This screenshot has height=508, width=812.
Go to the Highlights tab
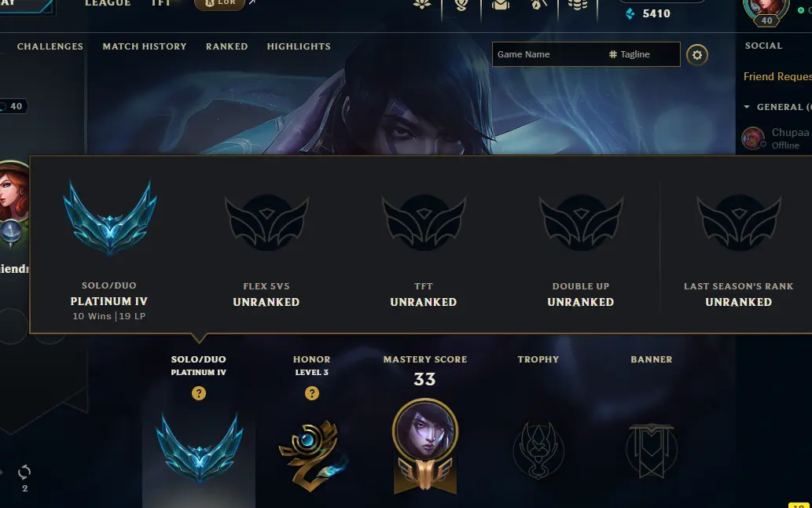[x=299, y=46]
